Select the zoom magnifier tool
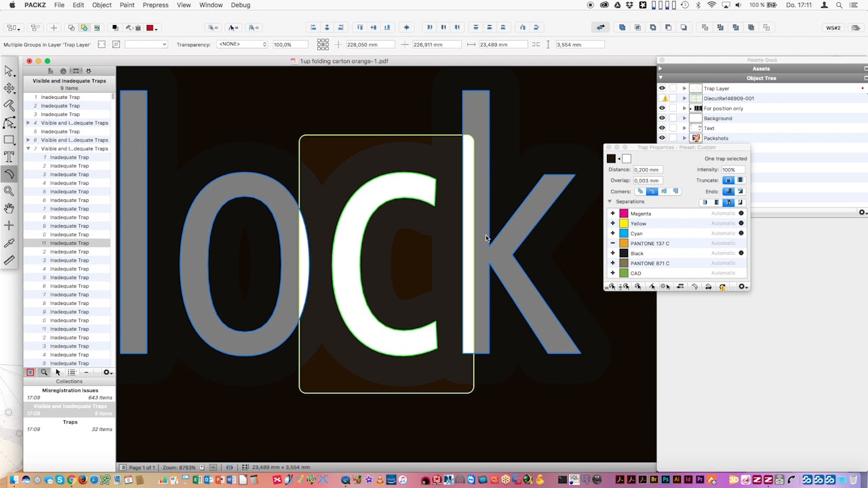The height and width of the screenshot is (488, 868). click(9, 191)
